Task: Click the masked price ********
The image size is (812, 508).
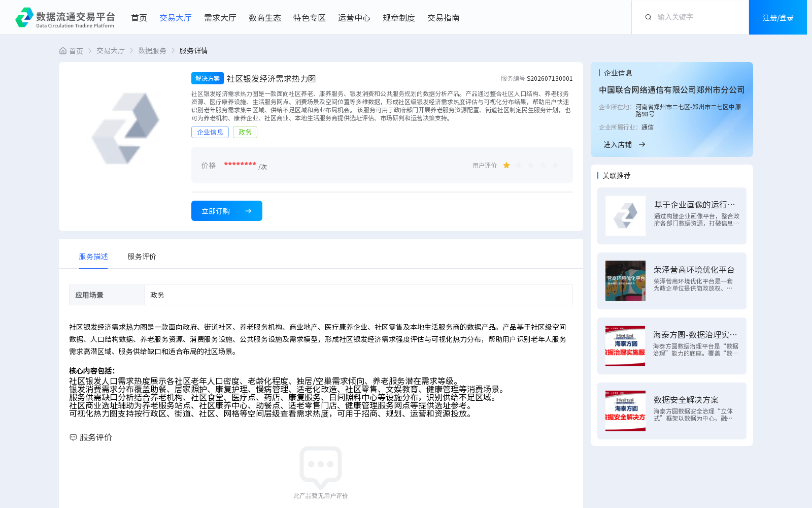Action: click(x=240, y=164)
